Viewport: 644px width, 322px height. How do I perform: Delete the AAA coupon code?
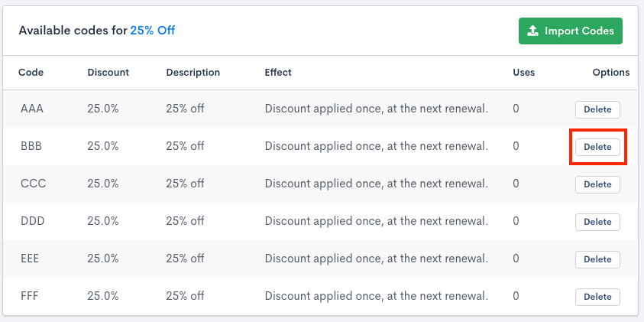597,109
